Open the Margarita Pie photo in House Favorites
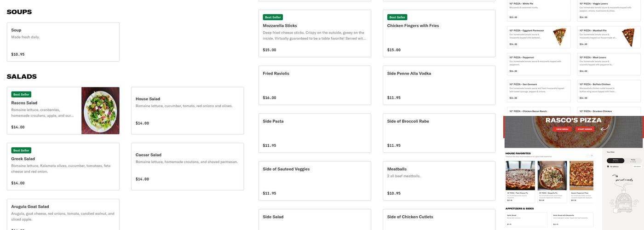 [x=552, y=175]
